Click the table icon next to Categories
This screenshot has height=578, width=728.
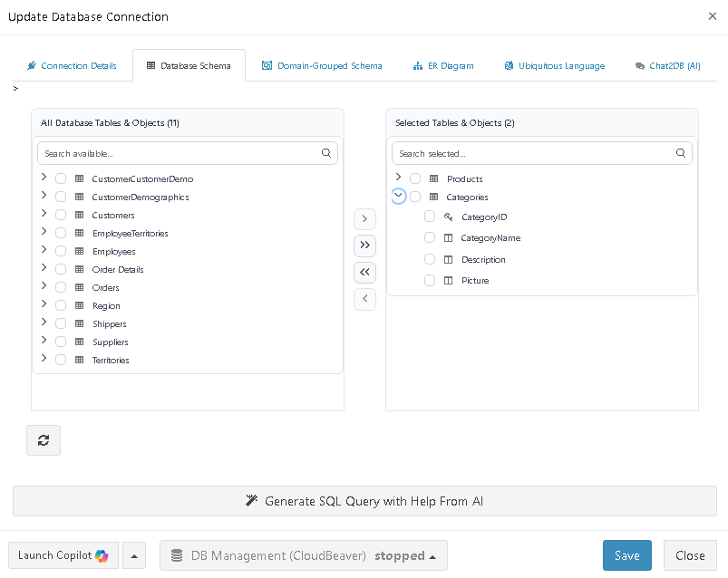[x=433, y=197]
